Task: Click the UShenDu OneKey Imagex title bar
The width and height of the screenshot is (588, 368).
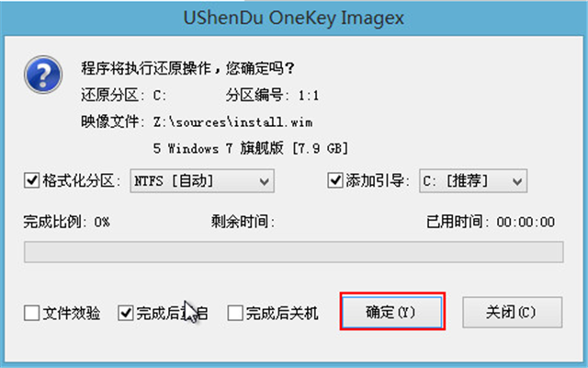Action: click(294, 18)
